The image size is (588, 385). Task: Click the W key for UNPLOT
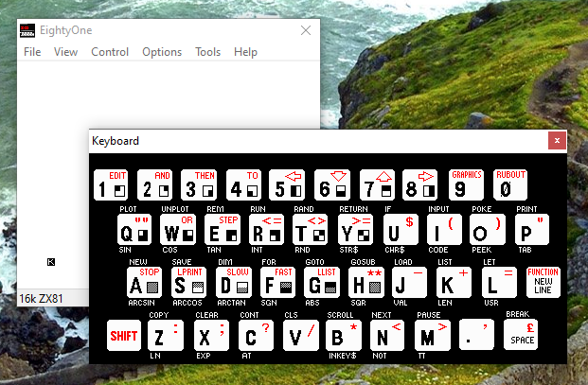(178, 230)
